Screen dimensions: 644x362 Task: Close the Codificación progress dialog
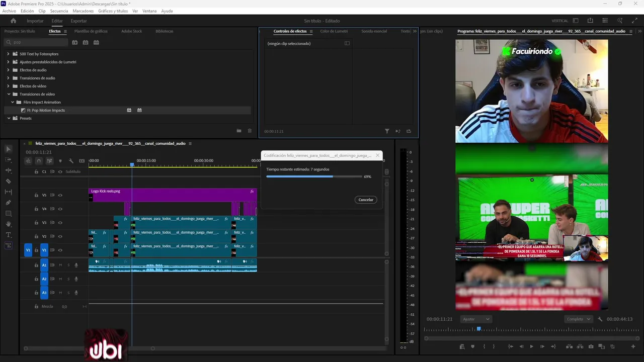click(377, 155)
